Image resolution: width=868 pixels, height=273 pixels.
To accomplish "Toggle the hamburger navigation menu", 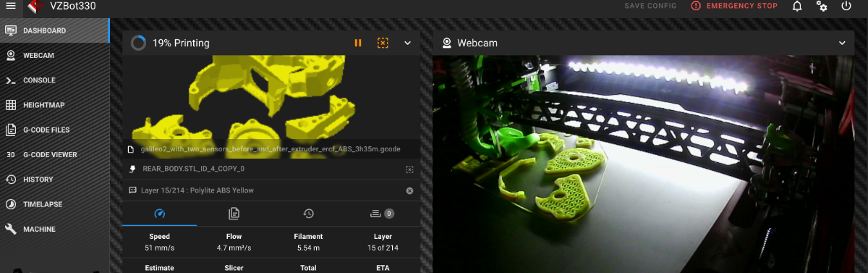I will [11, 6].
